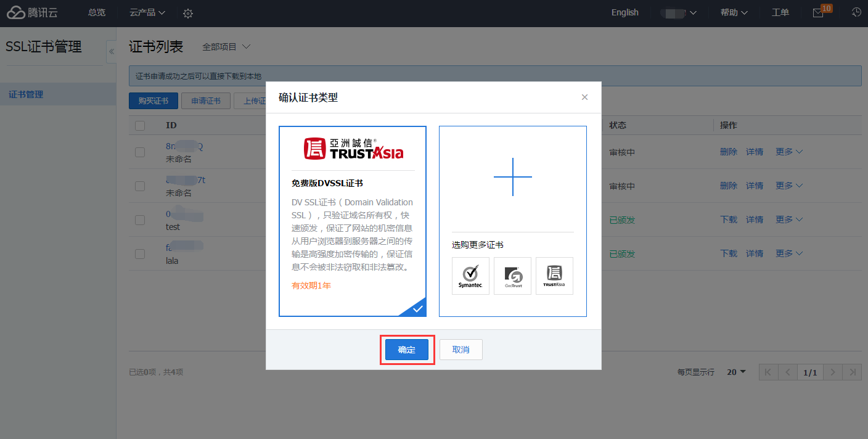
Task: Go to next page of the list
Action: (833, 372)
